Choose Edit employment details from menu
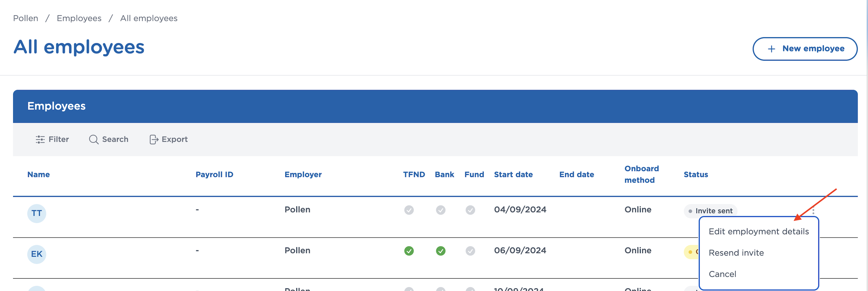The width and height of the screenshot is (868, 291). (x=758, y=231)
